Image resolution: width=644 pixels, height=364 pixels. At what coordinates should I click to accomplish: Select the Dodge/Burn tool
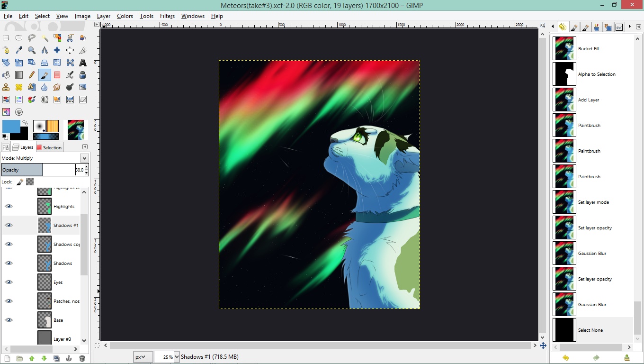click(70, 87)
